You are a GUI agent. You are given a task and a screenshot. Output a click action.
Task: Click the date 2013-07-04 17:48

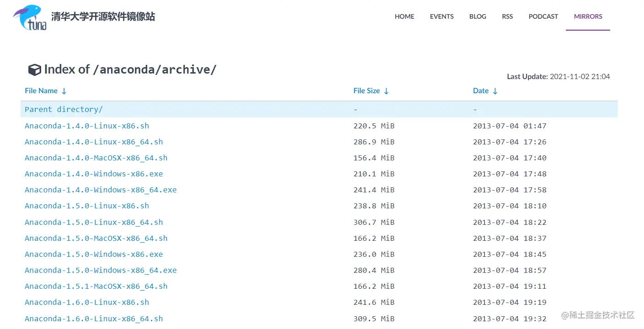510,174
